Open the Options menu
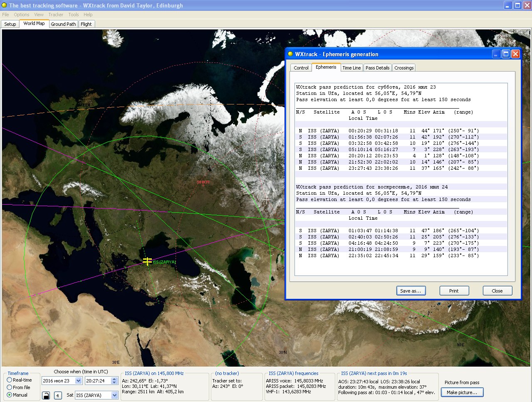 22,15
